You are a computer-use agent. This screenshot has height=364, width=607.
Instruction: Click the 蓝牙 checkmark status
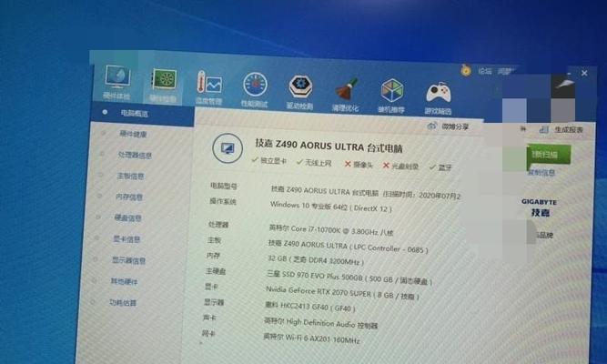440,167
